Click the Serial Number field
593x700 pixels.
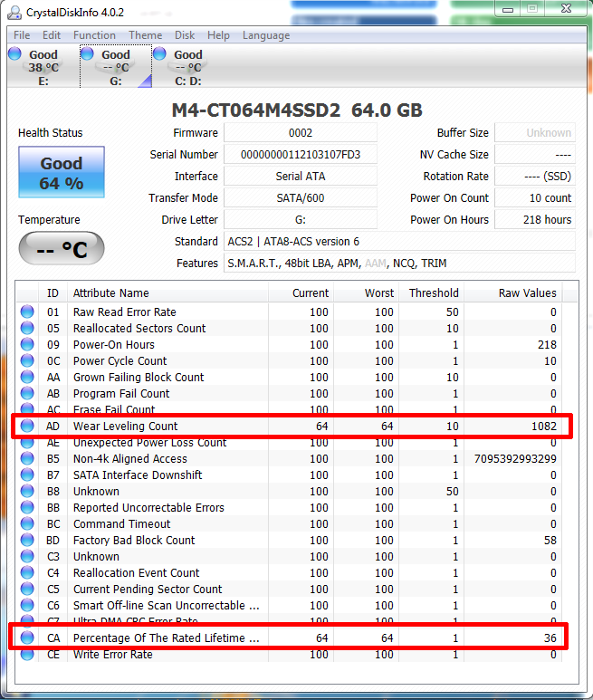tap(301, 155)
